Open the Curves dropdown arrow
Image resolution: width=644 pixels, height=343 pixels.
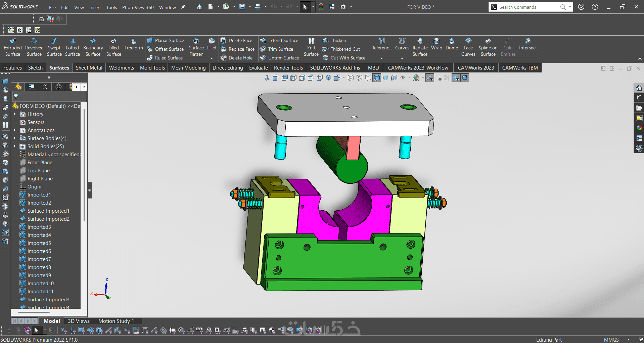[402, 58]
